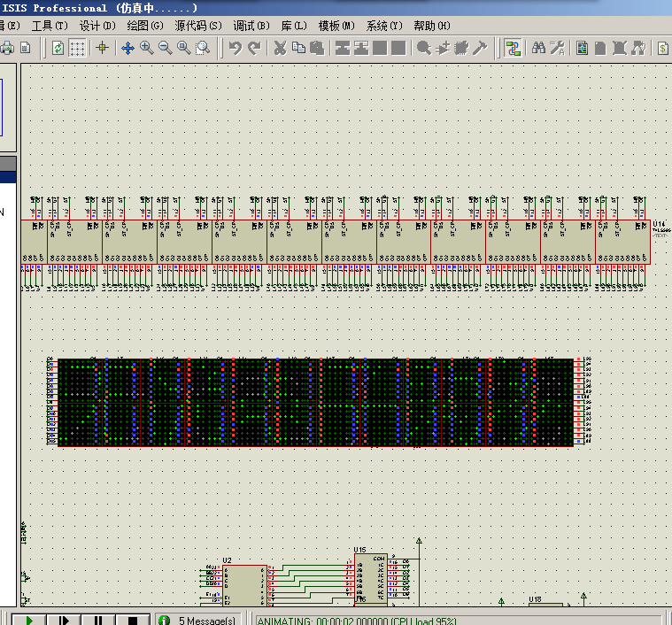Open the Design Explorer icon

coord(583,48)
